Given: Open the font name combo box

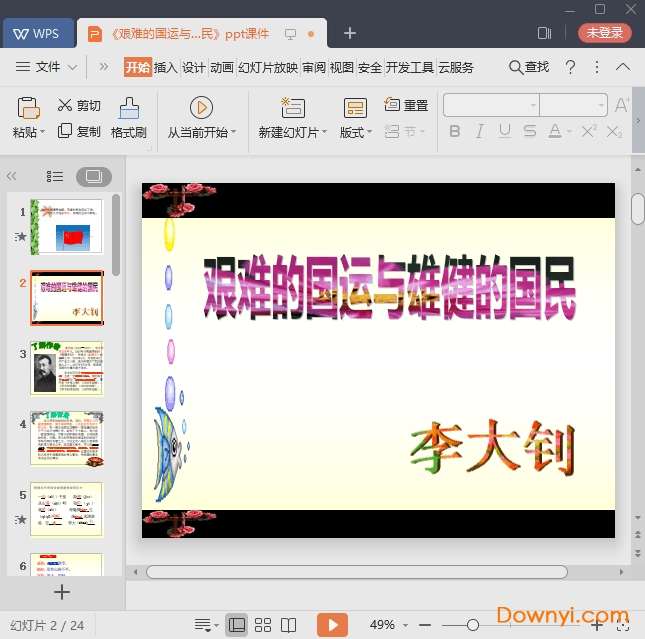Looking at the screenshot, I should pyautogui.click(x=491, y=105).
